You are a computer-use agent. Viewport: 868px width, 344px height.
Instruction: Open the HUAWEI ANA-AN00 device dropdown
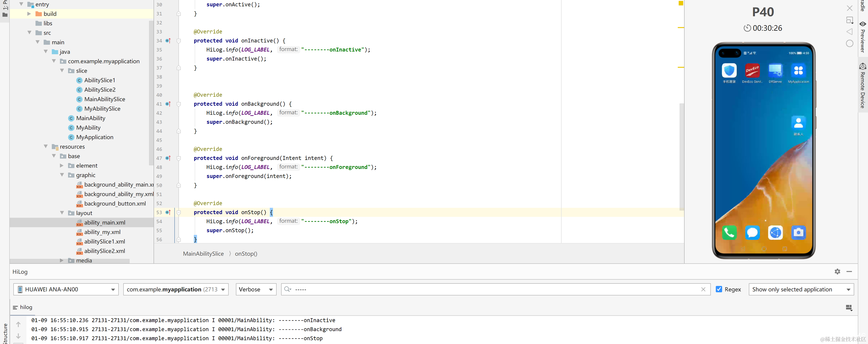66,289
